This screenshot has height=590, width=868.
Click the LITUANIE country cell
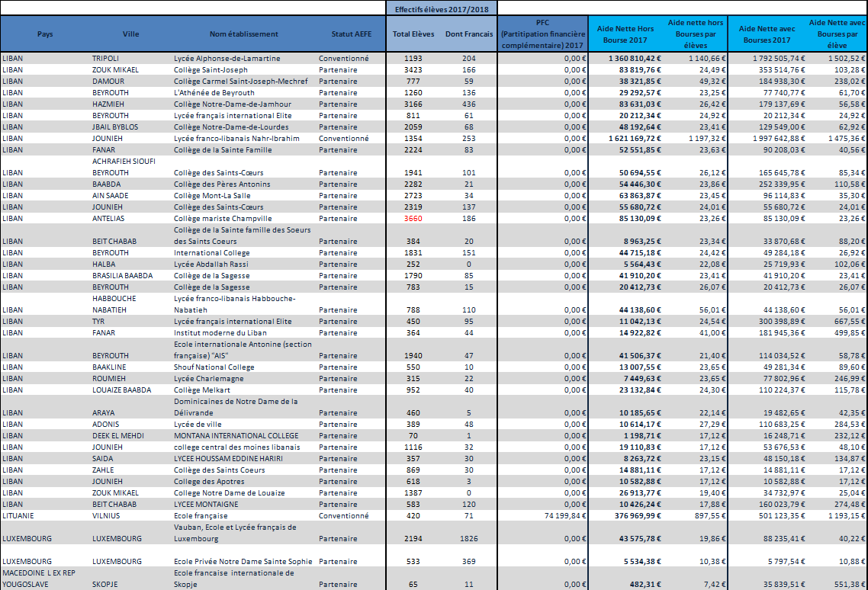(x=20, y=516)
